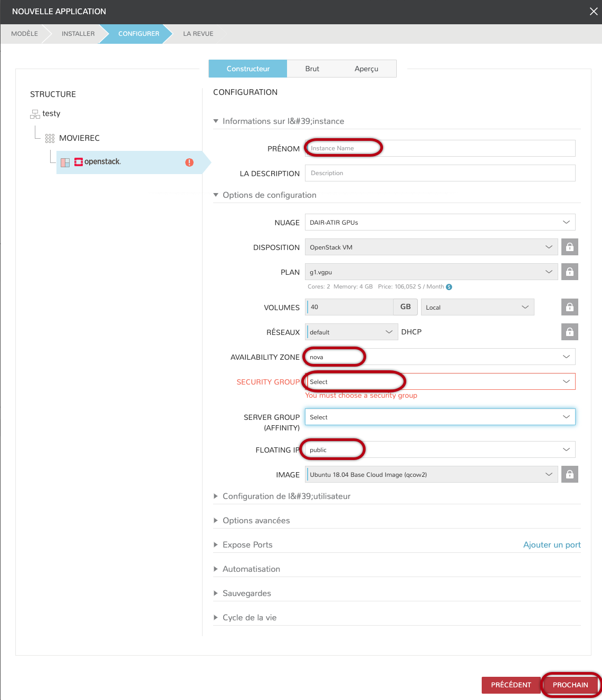This screenshot has height=700, width=602.
Task: Click the red error alert on openstack
Action: (x=189, y=162)
